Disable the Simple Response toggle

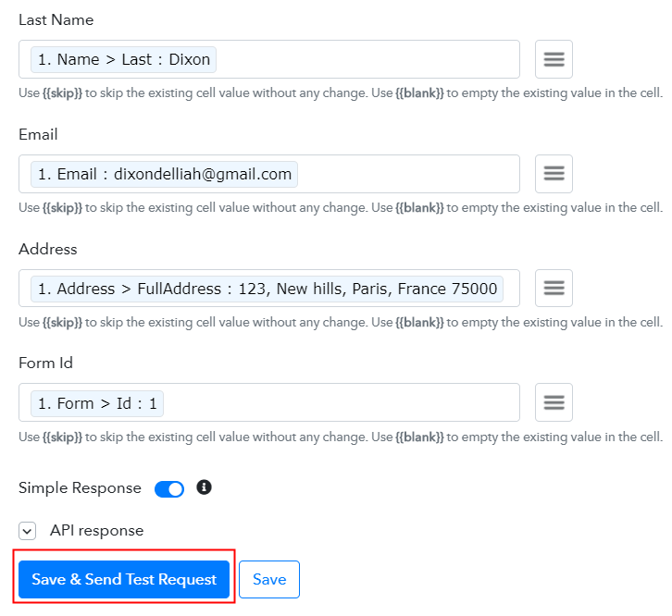coord(169,488)
